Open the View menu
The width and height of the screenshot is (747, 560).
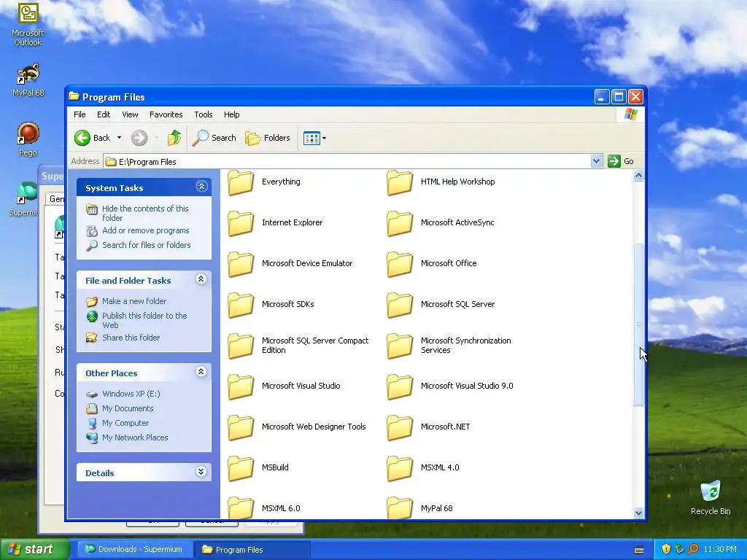click(130, 114)
